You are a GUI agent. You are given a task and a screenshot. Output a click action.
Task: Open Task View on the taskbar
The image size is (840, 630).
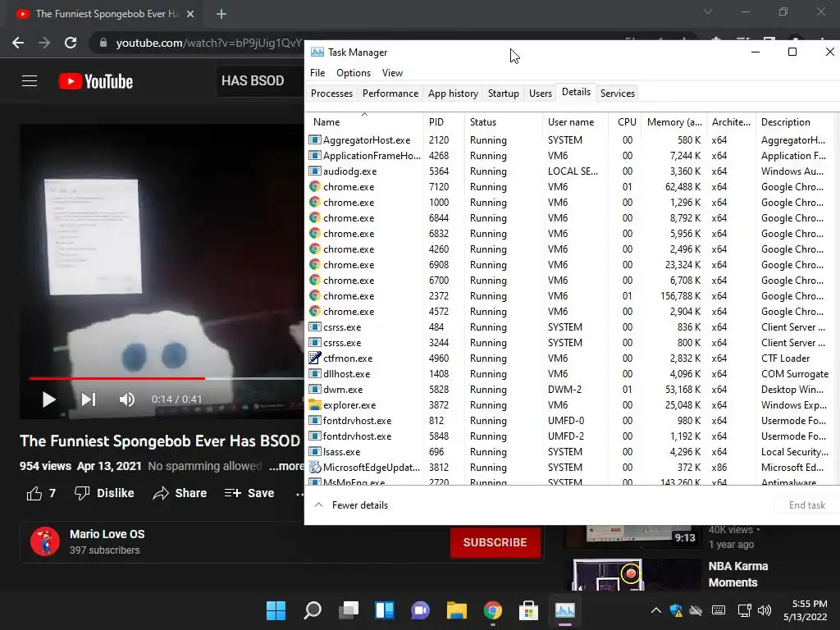click(x=348, y=610)
